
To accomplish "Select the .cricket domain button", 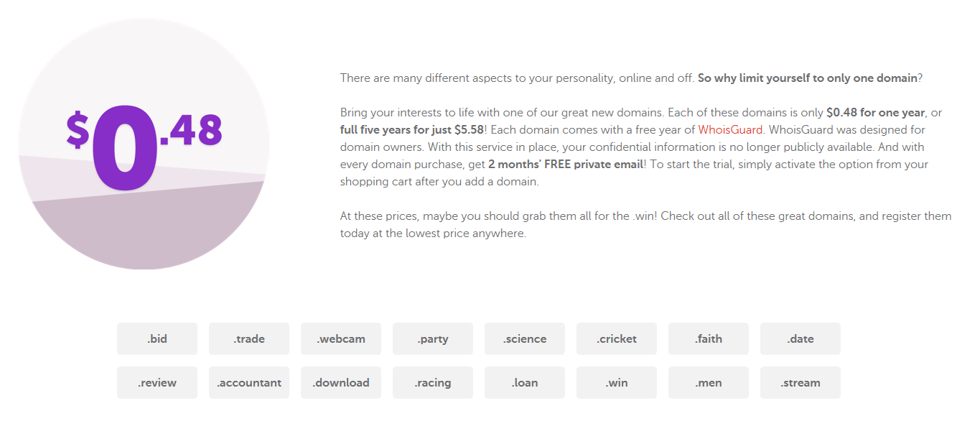I will (x=617, y=338).
